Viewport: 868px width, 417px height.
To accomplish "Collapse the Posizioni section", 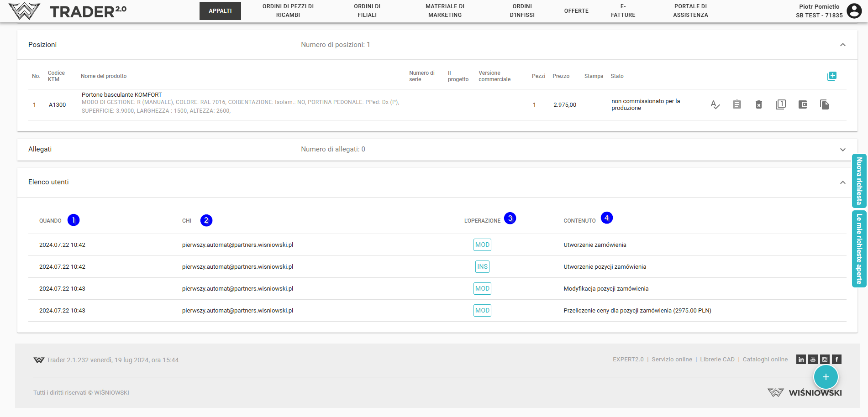I will pos(842,45).
